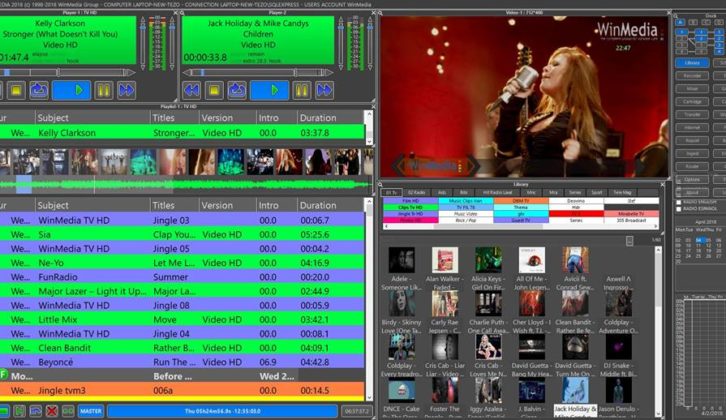
Task: Select the DBM TV category
Action: 521,201
